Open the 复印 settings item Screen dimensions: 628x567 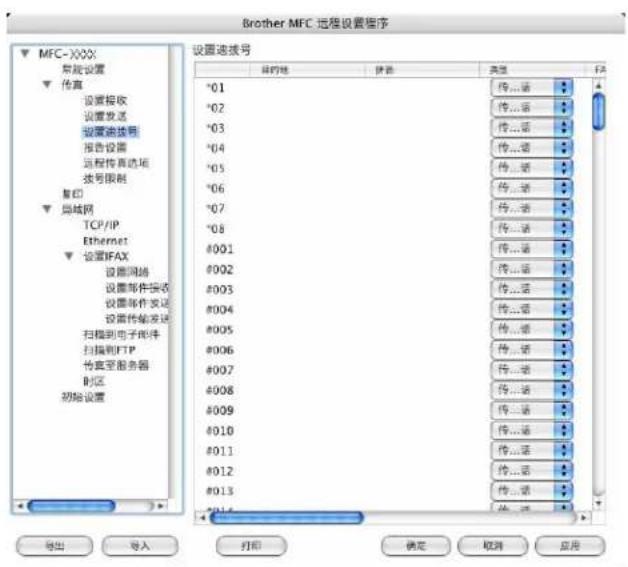[x=72, y=194]
